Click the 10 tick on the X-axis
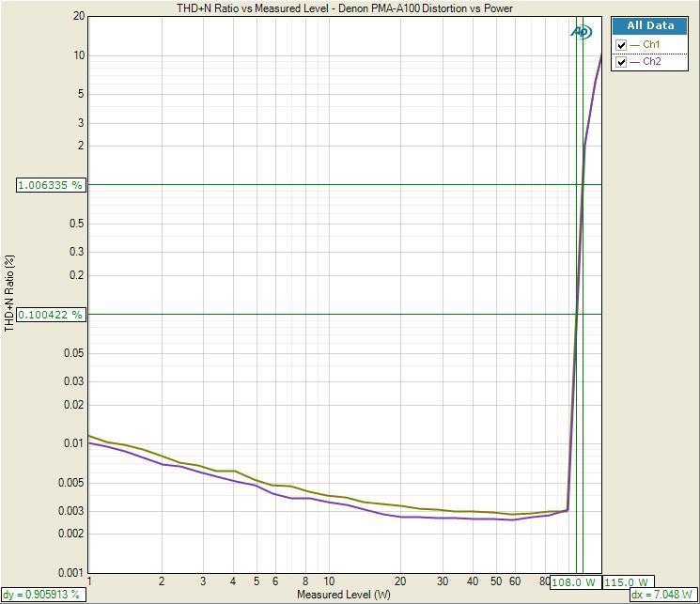The height and width of the screenshot is (604, 700). 330,581
